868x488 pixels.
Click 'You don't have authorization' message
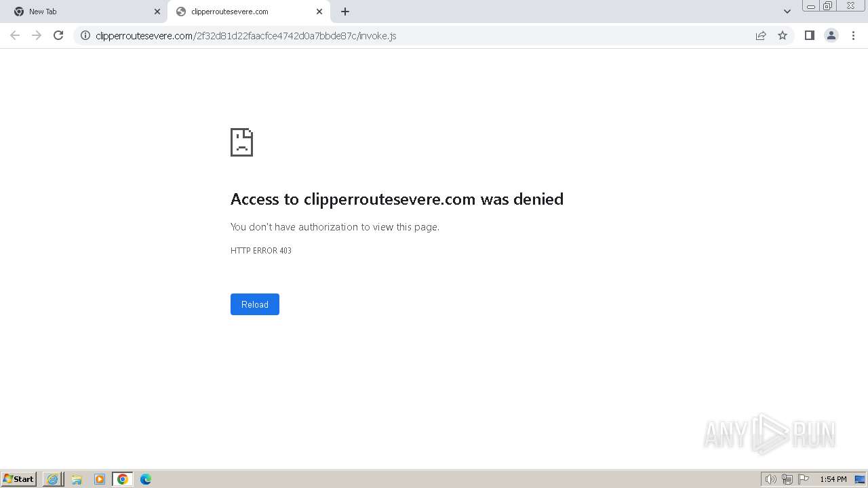coord(335,227)
